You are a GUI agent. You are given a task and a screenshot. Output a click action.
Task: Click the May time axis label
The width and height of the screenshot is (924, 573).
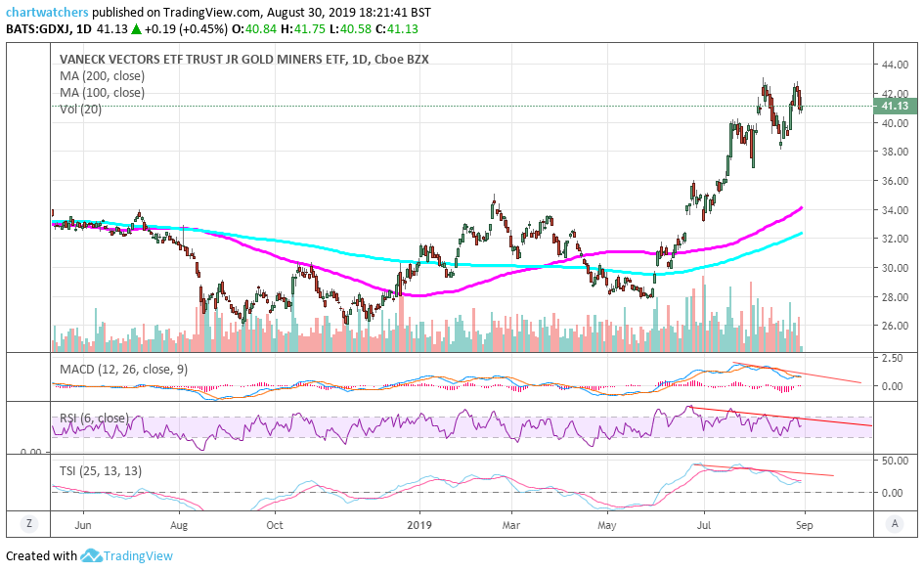point(607,525)
